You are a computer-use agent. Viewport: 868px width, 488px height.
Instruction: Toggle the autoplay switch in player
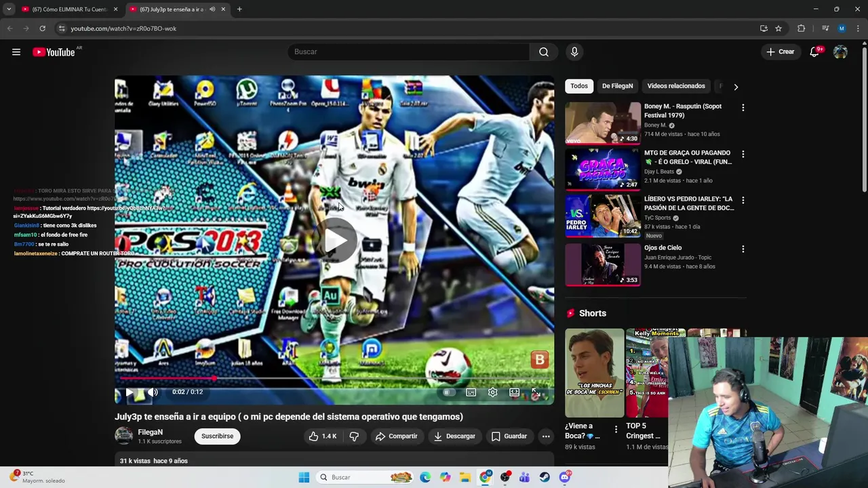(448, 392)
